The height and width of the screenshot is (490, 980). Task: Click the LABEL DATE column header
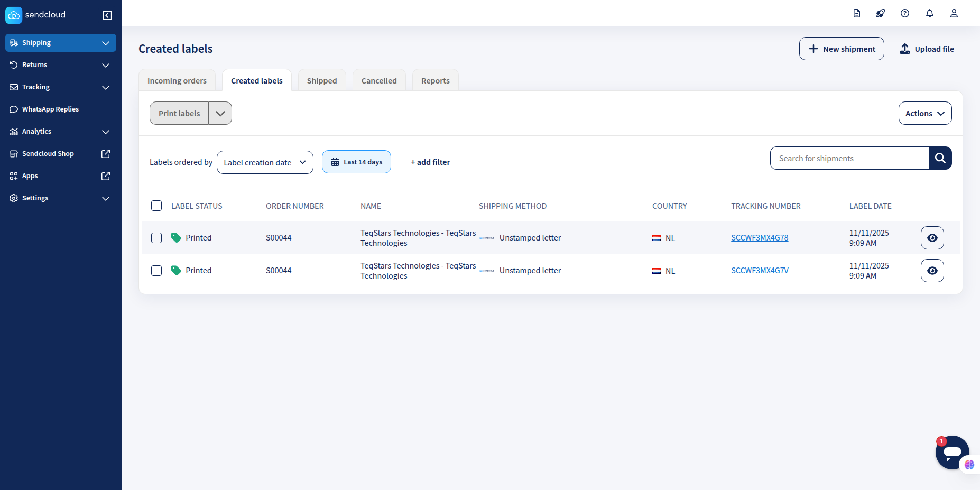pyautogui.click(x=871, y=206)
